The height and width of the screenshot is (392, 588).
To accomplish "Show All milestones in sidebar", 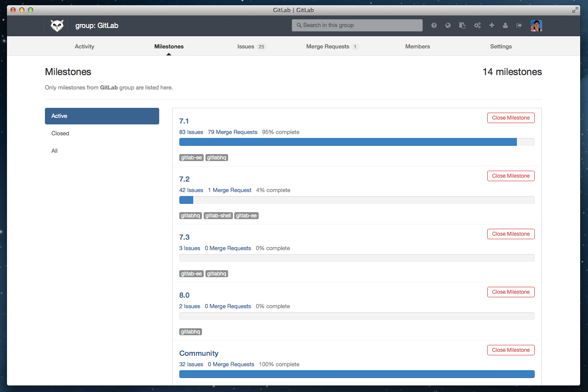I will pyautogui.click(x=55, y=151).
